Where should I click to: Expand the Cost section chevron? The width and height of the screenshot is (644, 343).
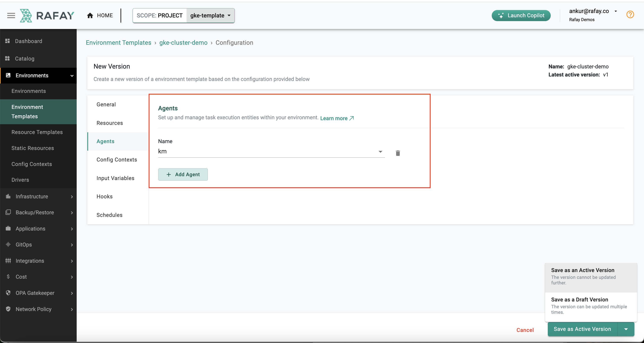point(72,277)
